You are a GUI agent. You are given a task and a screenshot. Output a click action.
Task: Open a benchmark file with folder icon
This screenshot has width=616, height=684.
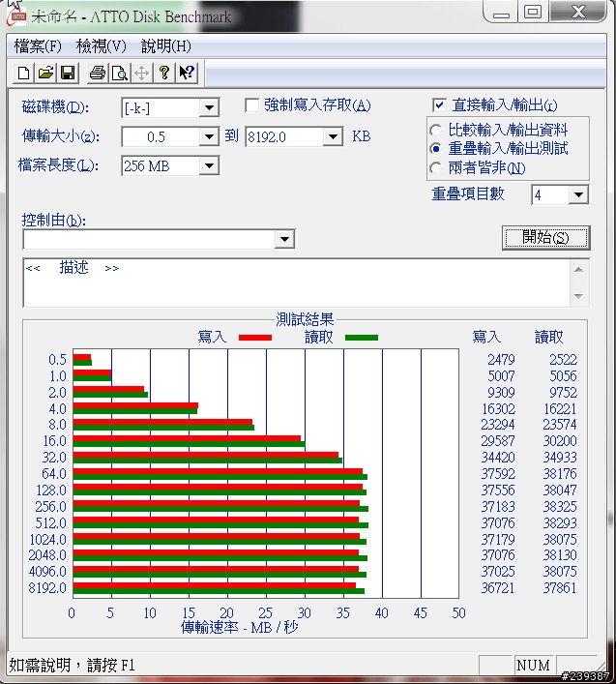point(45,73)
